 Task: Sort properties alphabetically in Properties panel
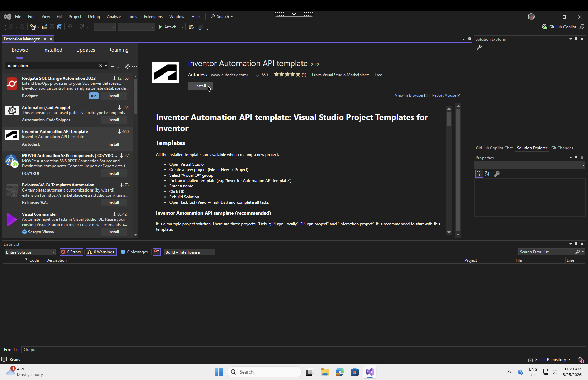tap(487, 174)
